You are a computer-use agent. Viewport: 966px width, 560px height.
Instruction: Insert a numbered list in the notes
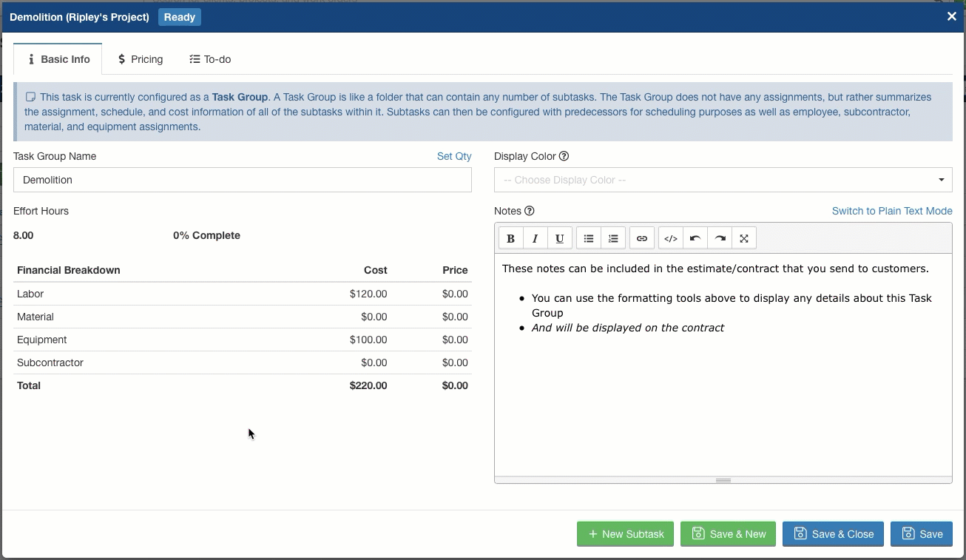(x=613, y=237)
